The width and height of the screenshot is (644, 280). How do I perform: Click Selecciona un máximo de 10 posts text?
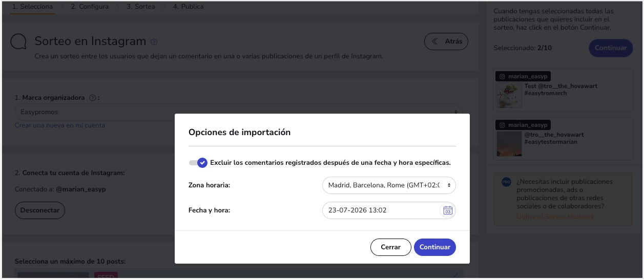[x=70, y=262]
